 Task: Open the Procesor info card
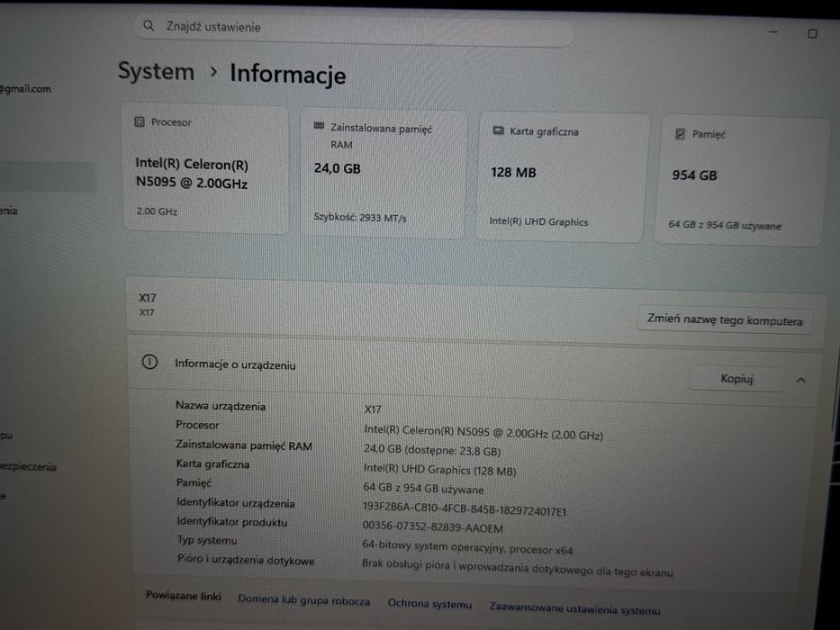[x=205, y=169]
